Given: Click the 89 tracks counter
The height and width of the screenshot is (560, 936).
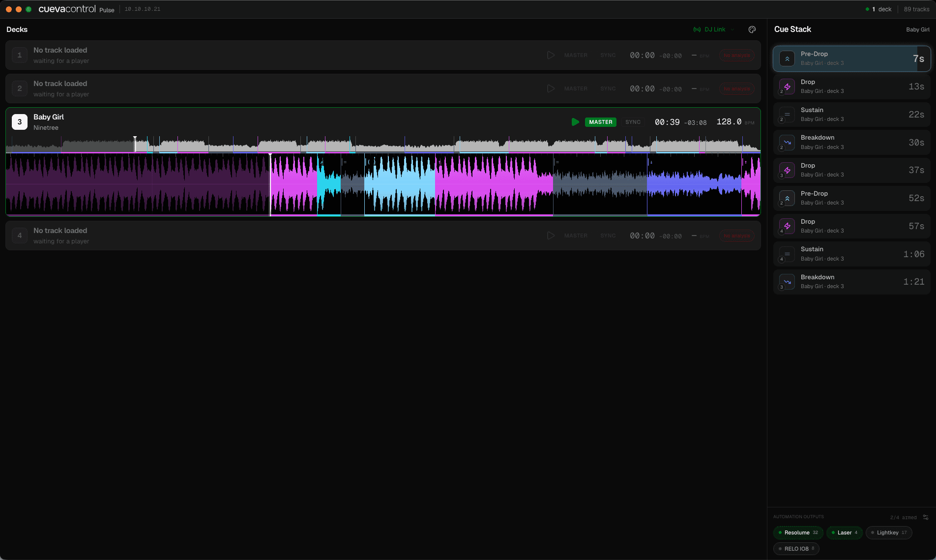Looking at the screenshot, I should 916,9.
